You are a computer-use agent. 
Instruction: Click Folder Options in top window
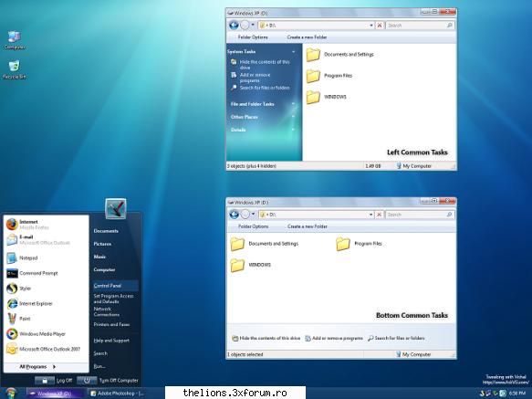pyautogui.click(x=253, y=37)
